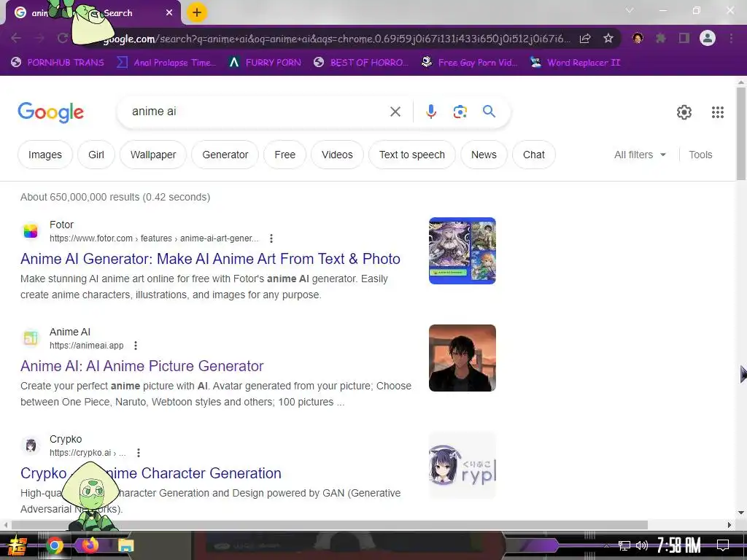The height and width of the screenshot is (560, 747).
Task: Click the Anime AI site favicon
Action: coord(31,338)
